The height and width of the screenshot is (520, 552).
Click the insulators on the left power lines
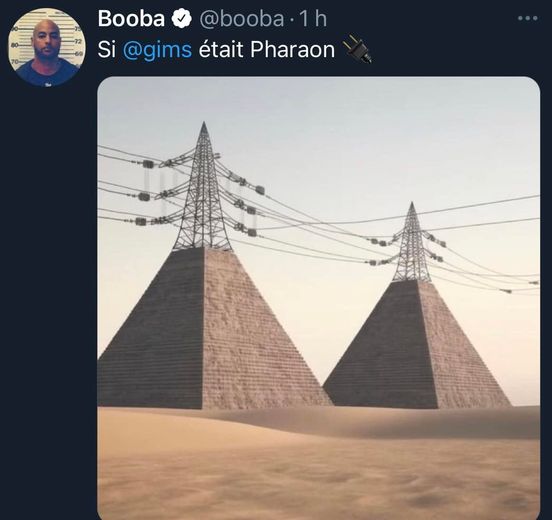coord(146,193)
